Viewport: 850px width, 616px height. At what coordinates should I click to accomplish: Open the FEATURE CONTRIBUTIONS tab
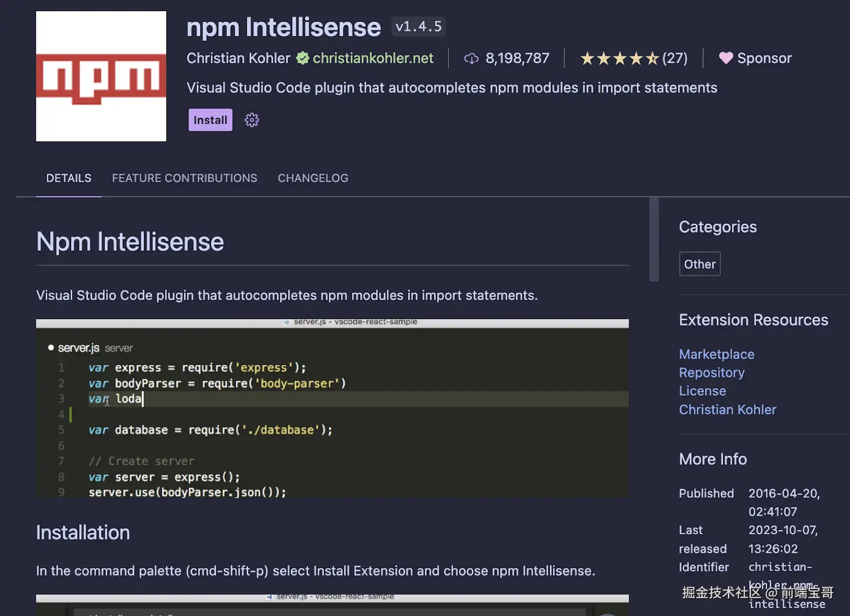click(184, 178)
